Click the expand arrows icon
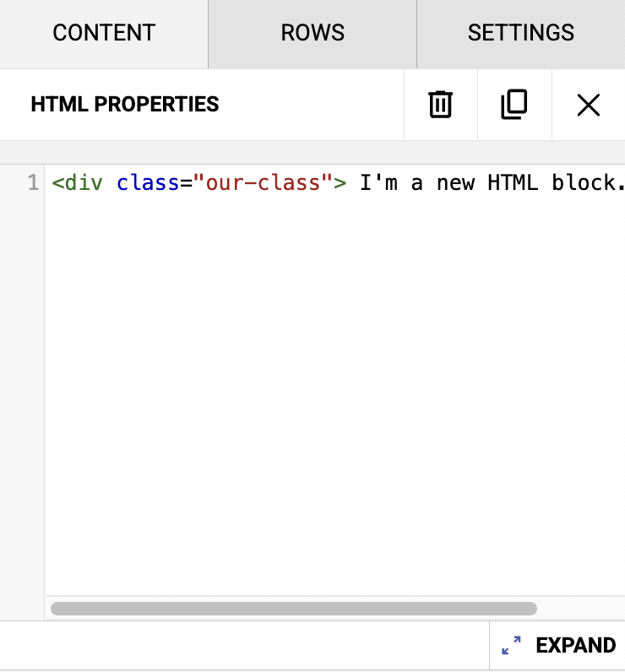This screenshot has width=625, height=672. (x=511, y=646)
